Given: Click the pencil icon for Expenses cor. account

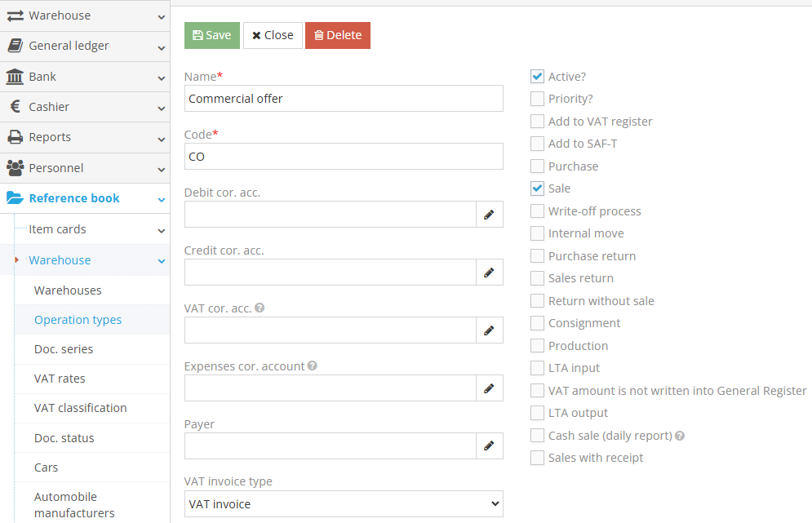Looking at the screenshot, I should click(x=489, y=388).
